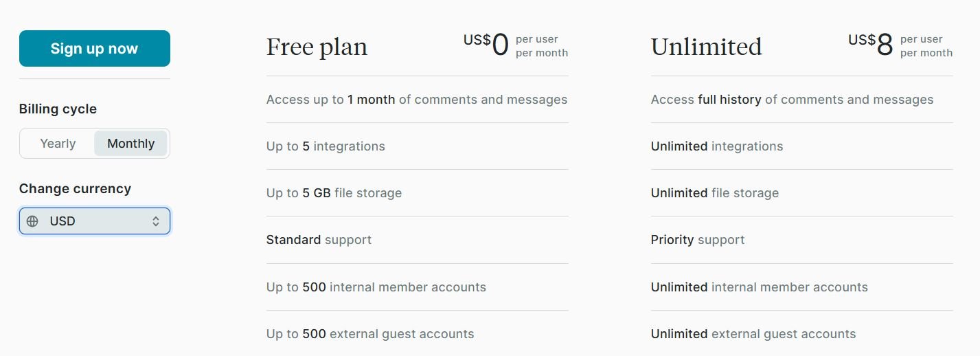Image resolution: width=980 pixels, height=356 pixels.
Task: Click the globe icon in currency selector
Action: click(x=32, y=221)
